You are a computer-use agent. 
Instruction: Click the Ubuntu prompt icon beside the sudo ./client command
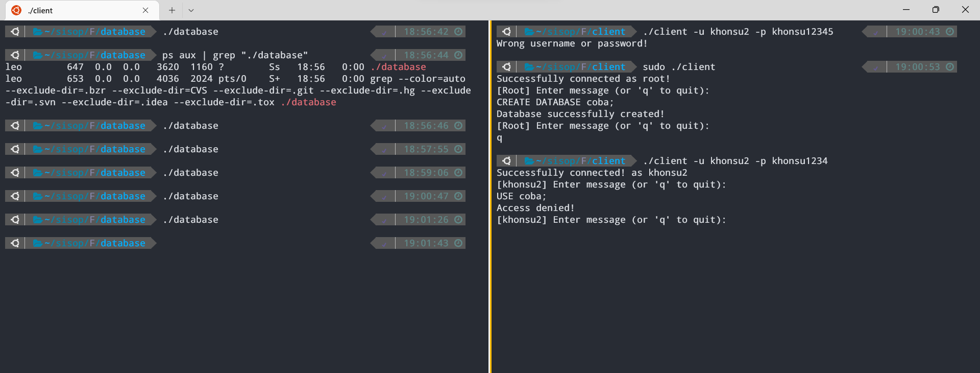506,66
